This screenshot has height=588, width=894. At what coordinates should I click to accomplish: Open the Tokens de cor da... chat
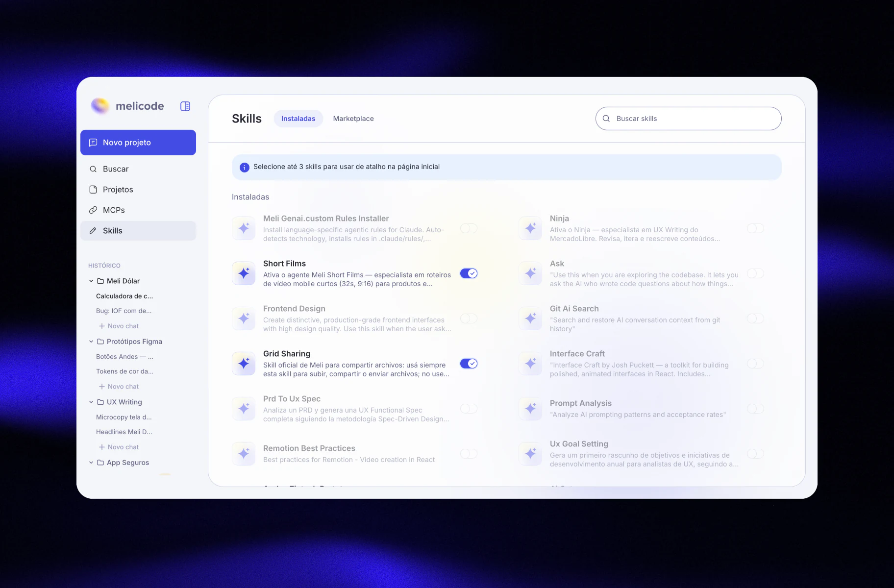pyautogui.click(x=124, y=371)
